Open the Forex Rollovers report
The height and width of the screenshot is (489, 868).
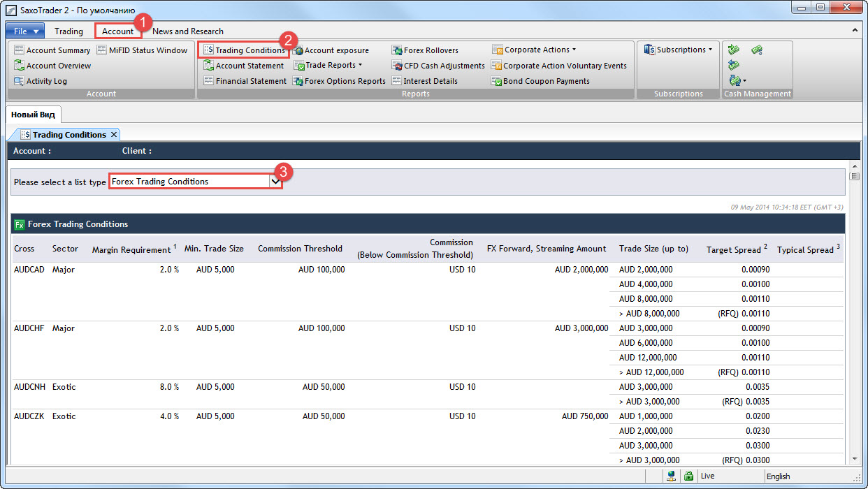pyautogui.click(x=425, y=50)
